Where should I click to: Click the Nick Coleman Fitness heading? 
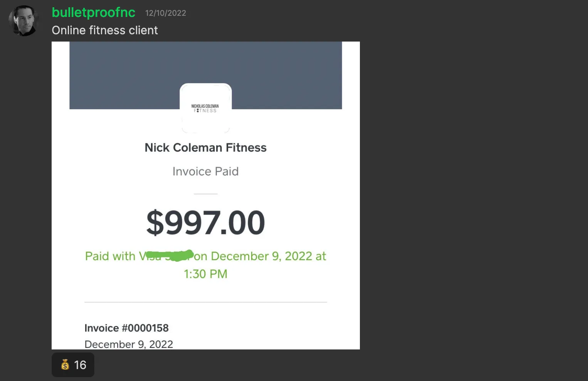[x=205, y=147]
